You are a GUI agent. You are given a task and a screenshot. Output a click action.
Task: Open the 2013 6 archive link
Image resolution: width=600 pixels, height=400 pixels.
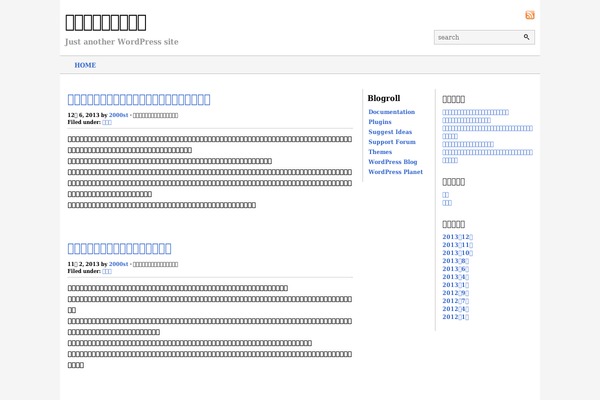click(x=455, y=269)
